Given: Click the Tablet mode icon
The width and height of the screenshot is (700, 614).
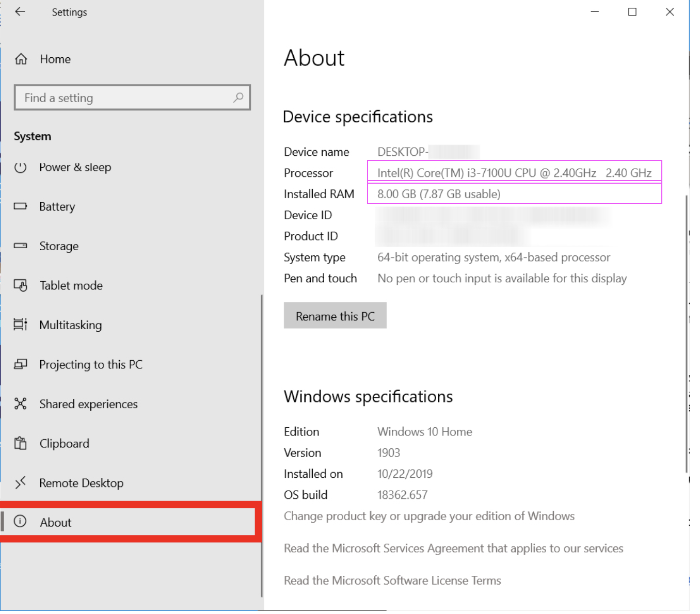Looking at the screenshot, I should [20, 285].
